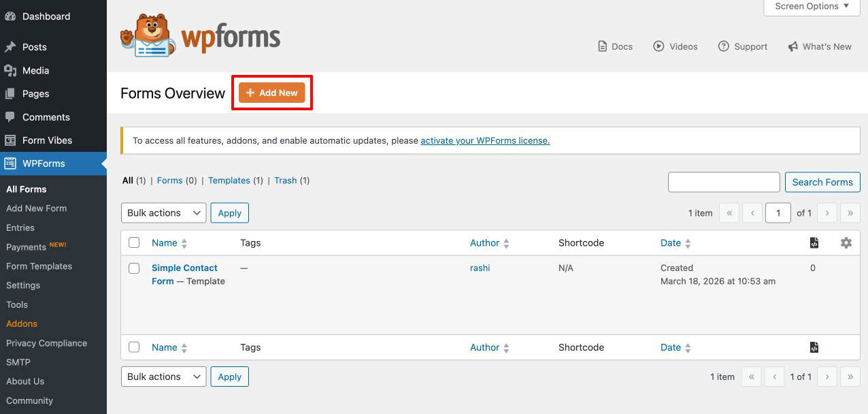The width and height of the screenshot is (868, 414).
Task: Click the current page number field
Action: tap(778, 213)
